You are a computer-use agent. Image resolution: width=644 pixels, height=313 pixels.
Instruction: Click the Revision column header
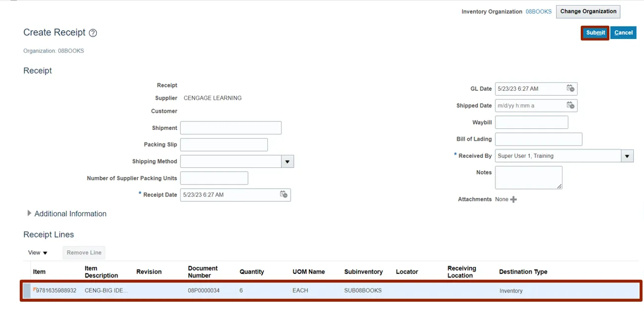(149, 272)
